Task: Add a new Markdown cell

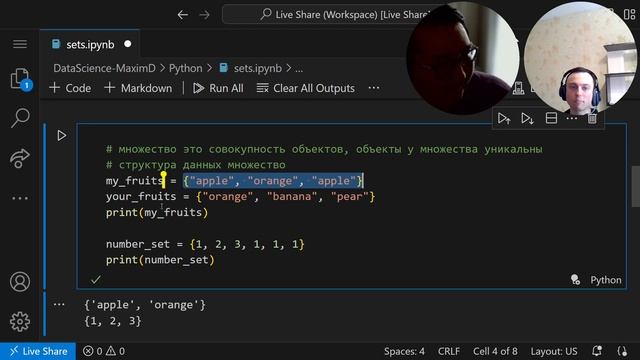Action: click(138, 88)
